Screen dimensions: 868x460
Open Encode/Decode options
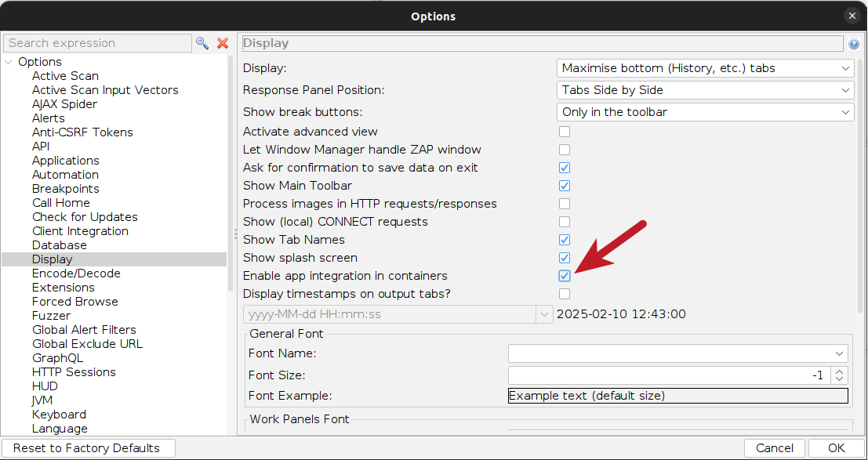pos(76,273)
